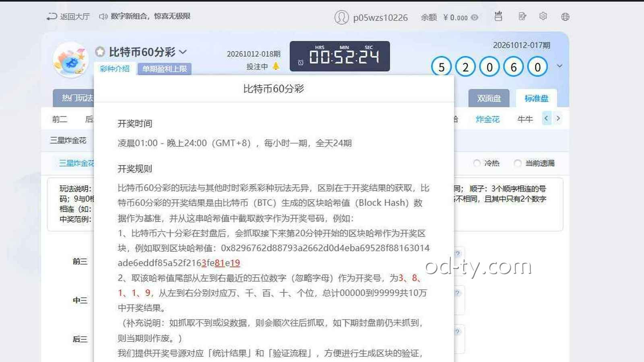644x362 pixels.
Task: Switch to the 双面盘 tab
Action: pyautogui.click(x=489, y=98)
